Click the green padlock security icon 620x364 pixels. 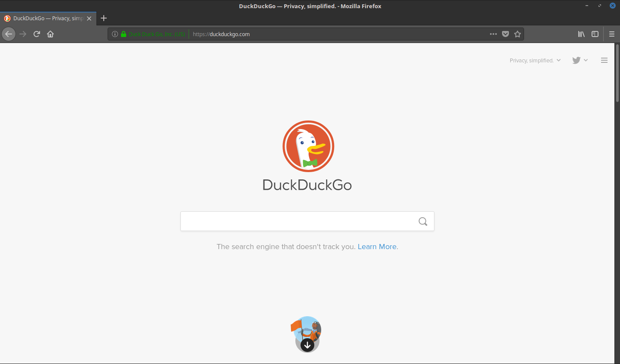pos(124,34)
